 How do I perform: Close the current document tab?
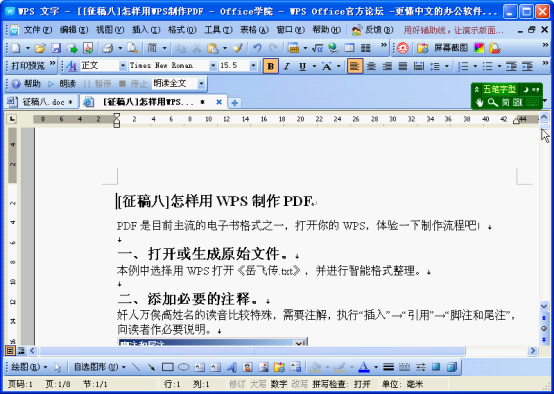click(219, 102)
